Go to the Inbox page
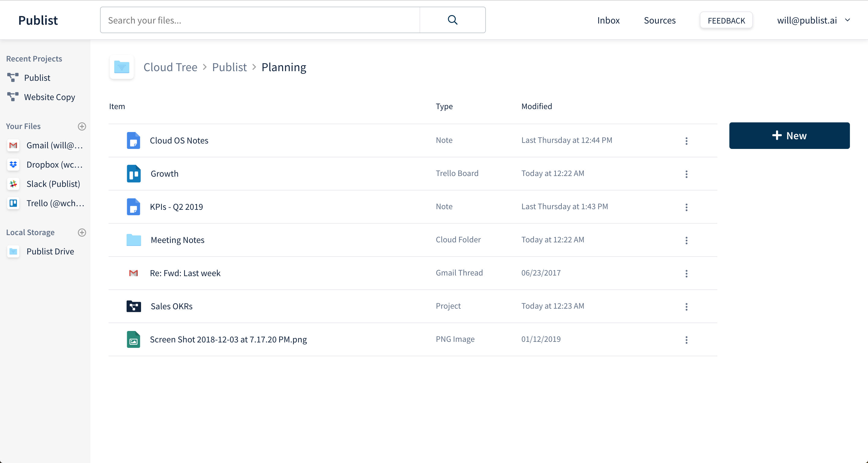868x463 pixels. [x=608, y=20]
